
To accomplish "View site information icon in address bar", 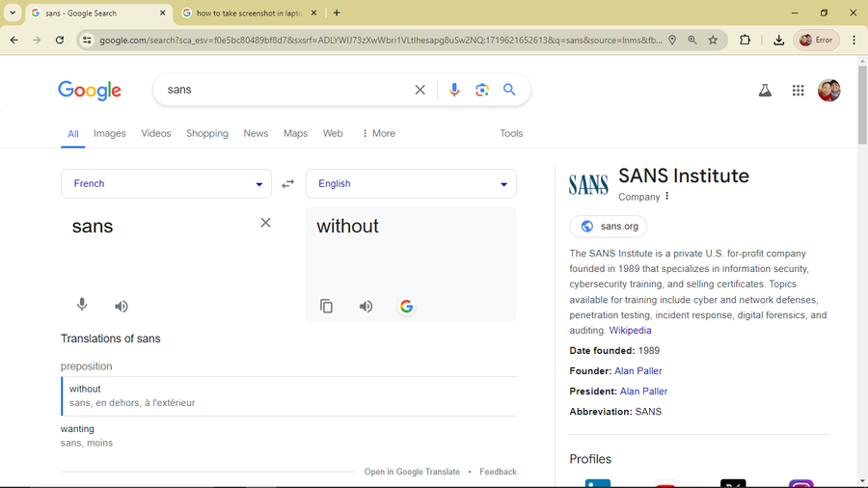I will pos(87,40).
